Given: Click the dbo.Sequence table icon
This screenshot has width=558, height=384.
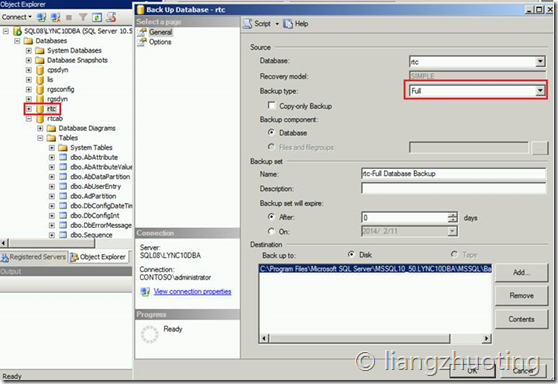Looking at the screenshot, I should pos(63,235).
